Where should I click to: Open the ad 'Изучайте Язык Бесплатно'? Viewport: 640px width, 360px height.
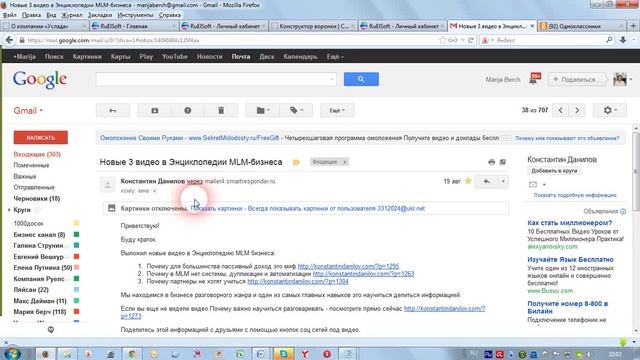pyautogui.click(x=570, y=260)
